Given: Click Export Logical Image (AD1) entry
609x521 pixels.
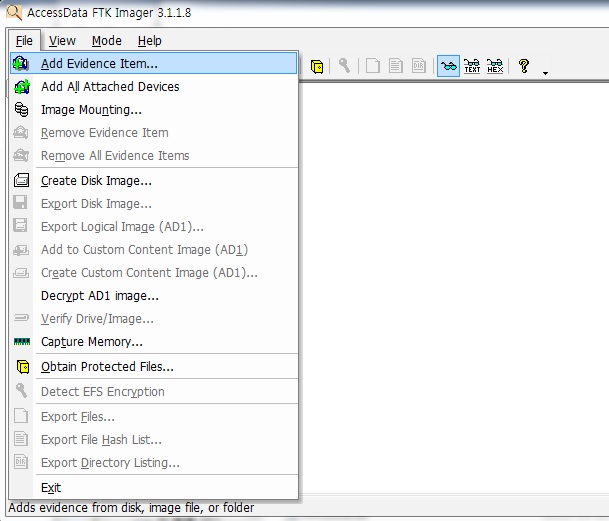Looking at the screenshot, I should [x=153, y=227].
